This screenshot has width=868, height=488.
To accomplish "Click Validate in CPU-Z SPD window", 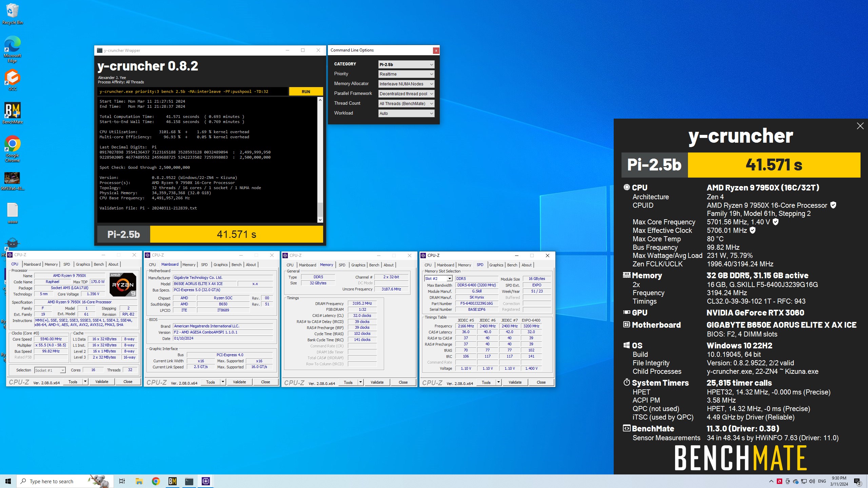I will [x=515, y=382].
